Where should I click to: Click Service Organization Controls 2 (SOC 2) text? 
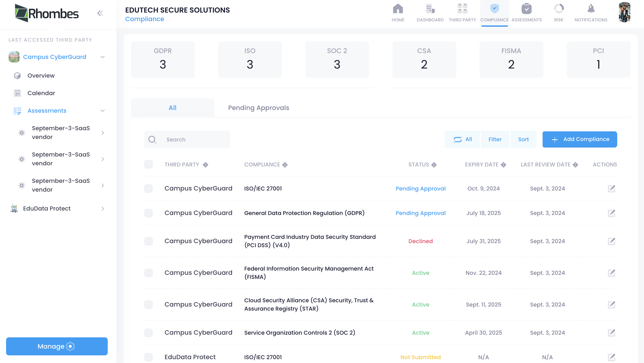[300, 332]
